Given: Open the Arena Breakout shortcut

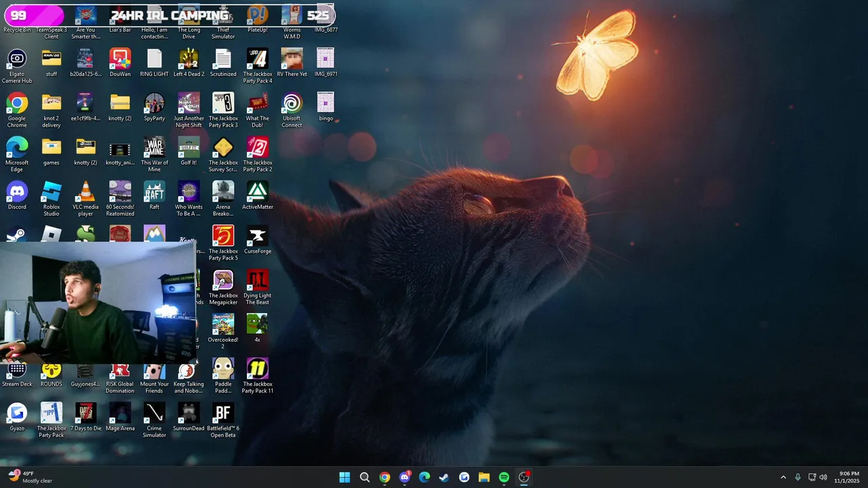Looking at the screenshot, I should (223, 199).
